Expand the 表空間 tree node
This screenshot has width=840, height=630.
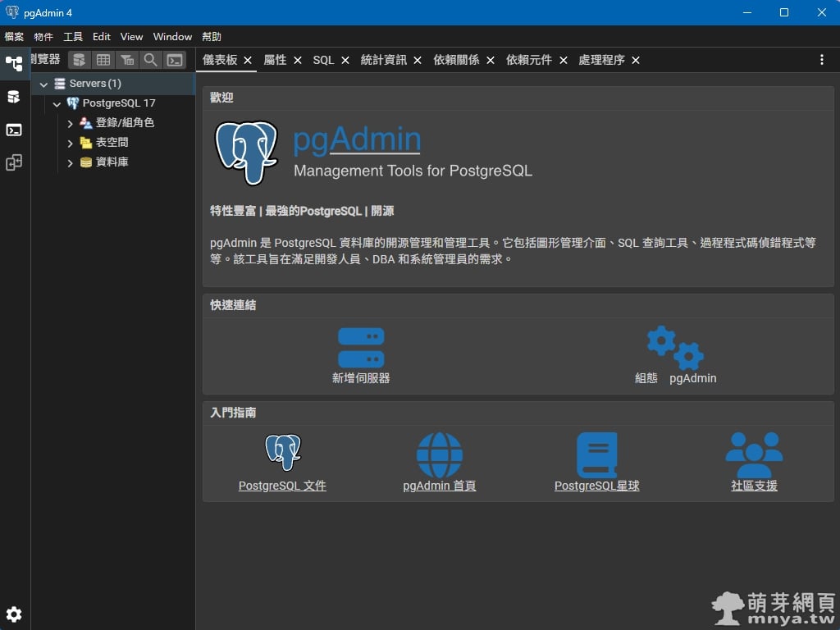pos(71,143)
